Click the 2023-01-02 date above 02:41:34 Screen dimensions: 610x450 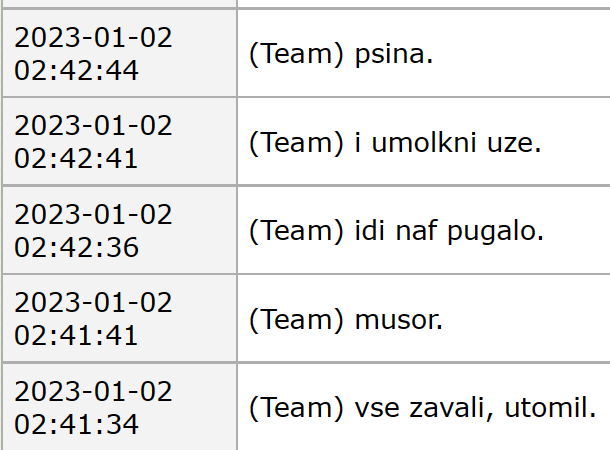94,392
